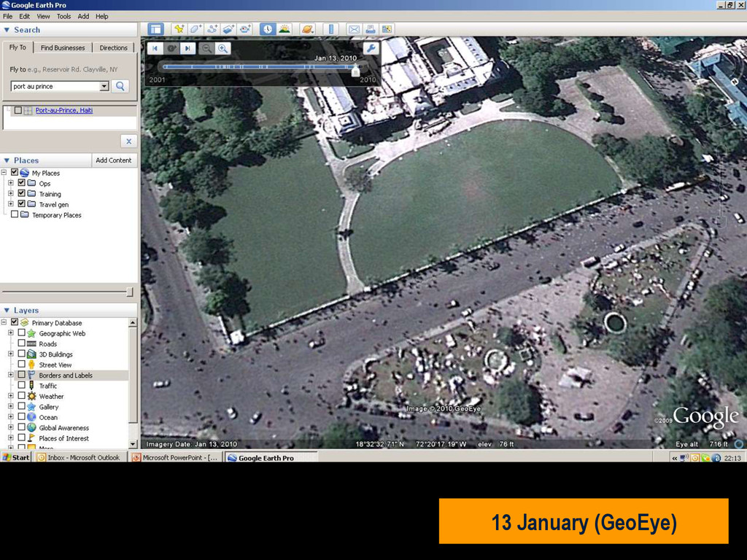Viewport: 747px width, 560px height.
Task: Expand the Training folder tree node
Action: [10, 193]
